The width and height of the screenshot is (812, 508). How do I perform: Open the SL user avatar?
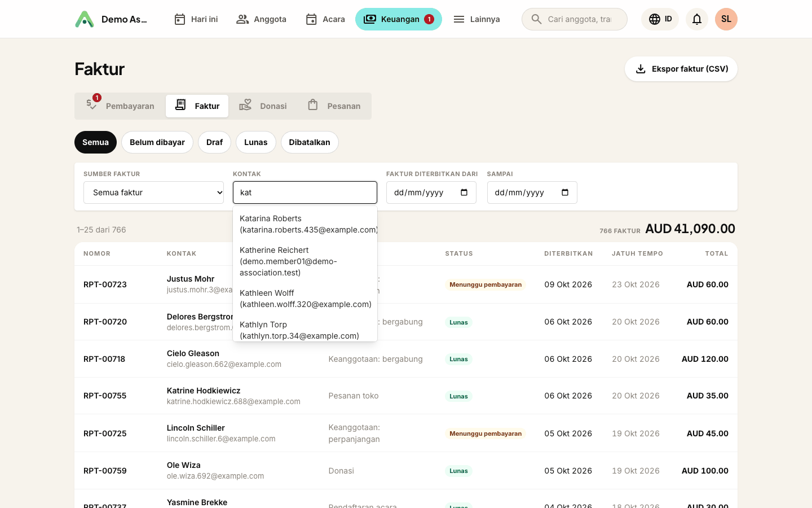(x=726, y=19)
